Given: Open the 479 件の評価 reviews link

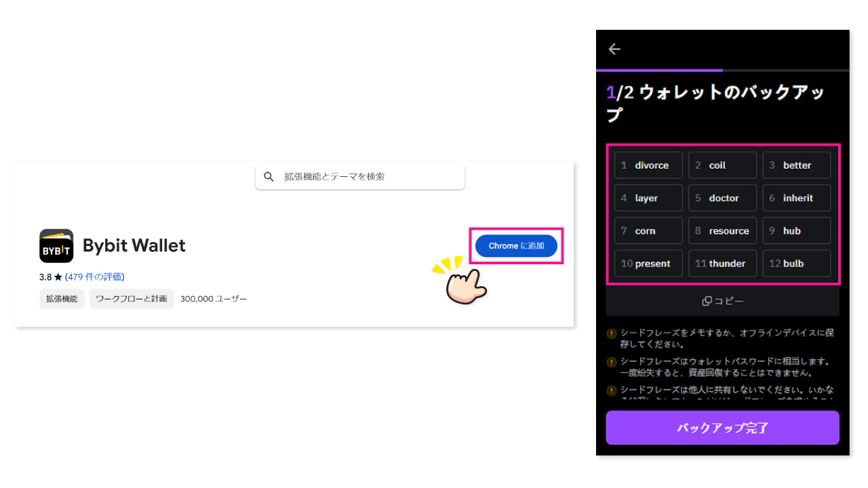Looking at the screenshot, I should tap(95, 277).
